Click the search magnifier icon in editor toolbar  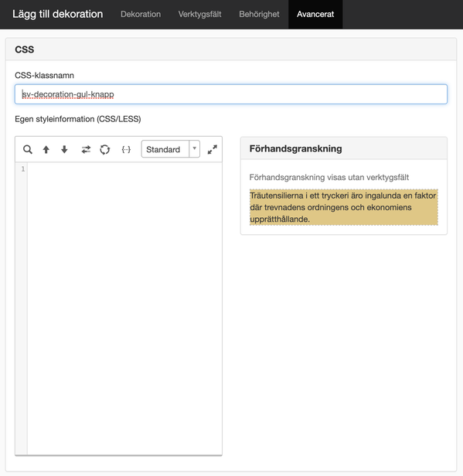(28, 149)
